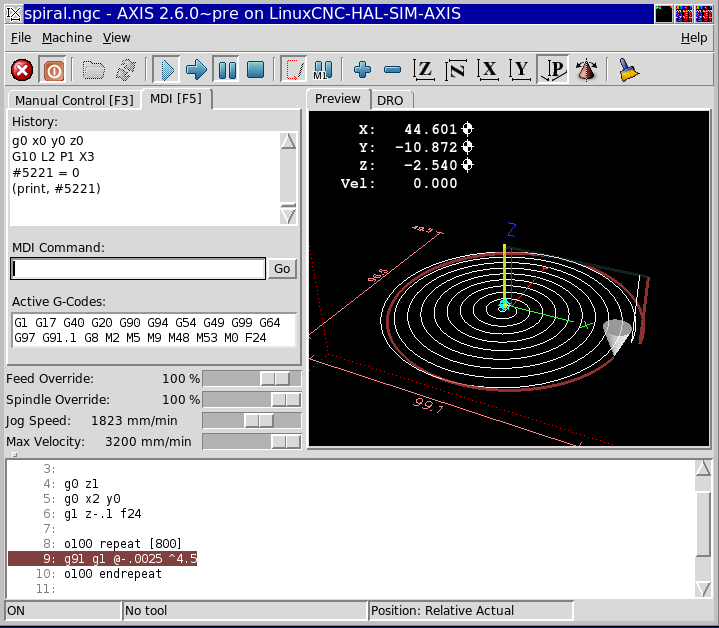
Task: Zoom out with the minus icon
Action: click(x=393, y=70)
